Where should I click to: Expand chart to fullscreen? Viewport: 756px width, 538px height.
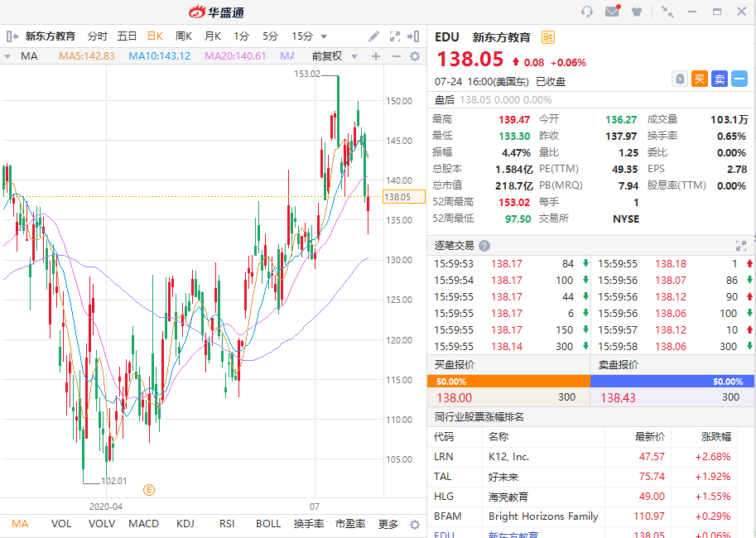[395, 36]
